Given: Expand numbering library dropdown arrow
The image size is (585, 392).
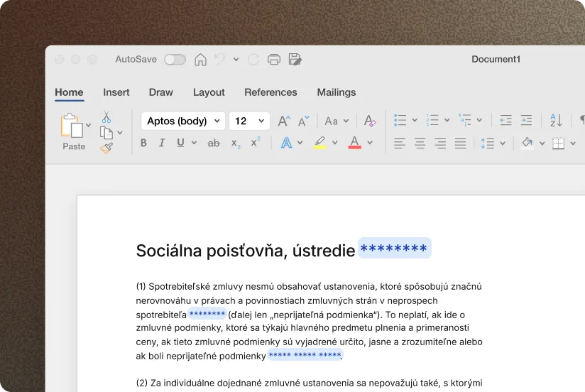Looking at the screenshot, I should tap(447, 120).
